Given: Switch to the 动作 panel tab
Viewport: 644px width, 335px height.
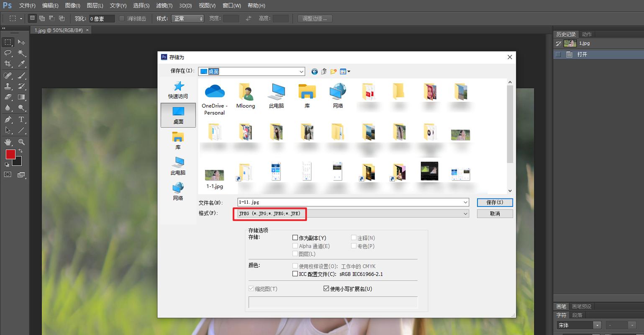Looking at the screenshot, I should click(586, 34).
